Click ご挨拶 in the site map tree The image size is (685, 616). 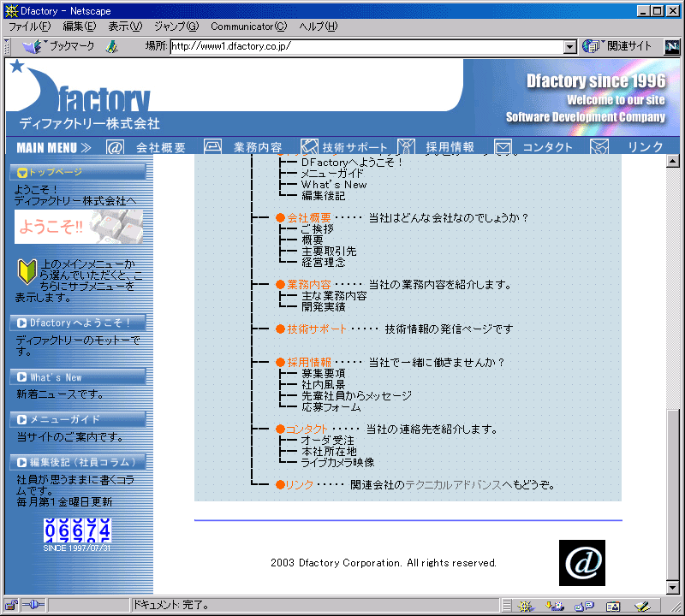[x=318, y=228]
